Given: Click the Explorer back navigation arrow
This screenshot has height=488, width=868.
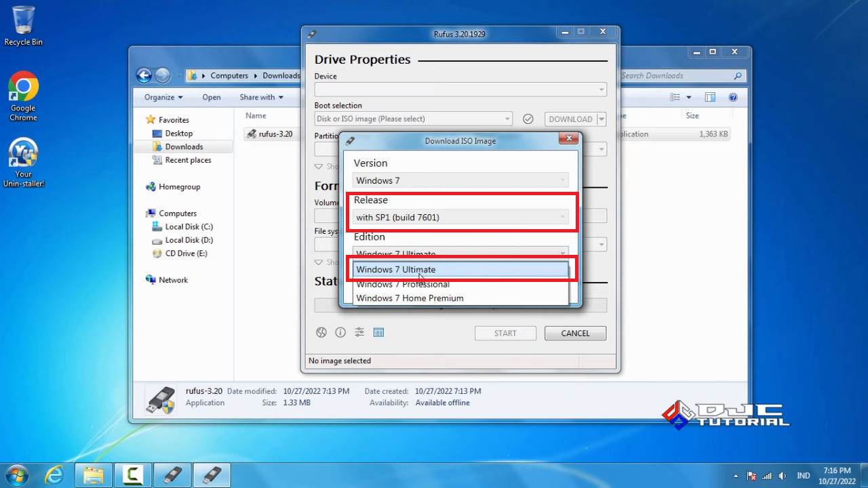Looking at the screenshot, I should click(144, 75).
